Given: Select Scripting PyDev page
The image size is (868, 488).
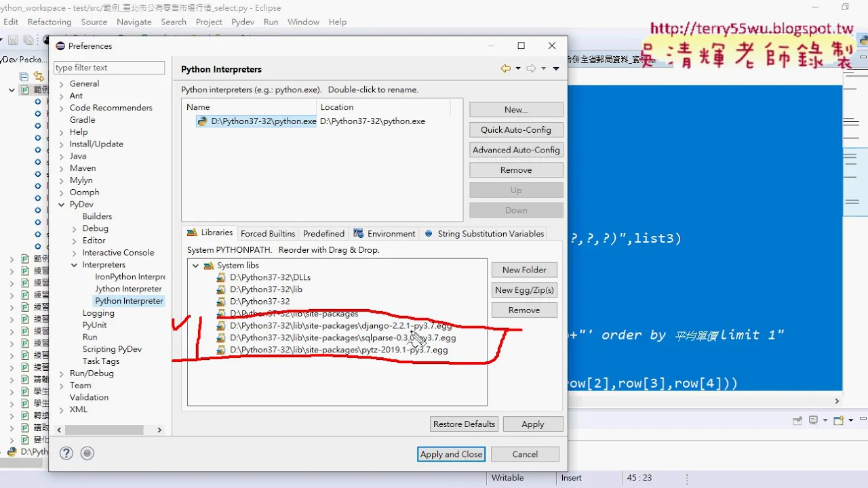Looking at the screenshot, I should tap(112, 349).
